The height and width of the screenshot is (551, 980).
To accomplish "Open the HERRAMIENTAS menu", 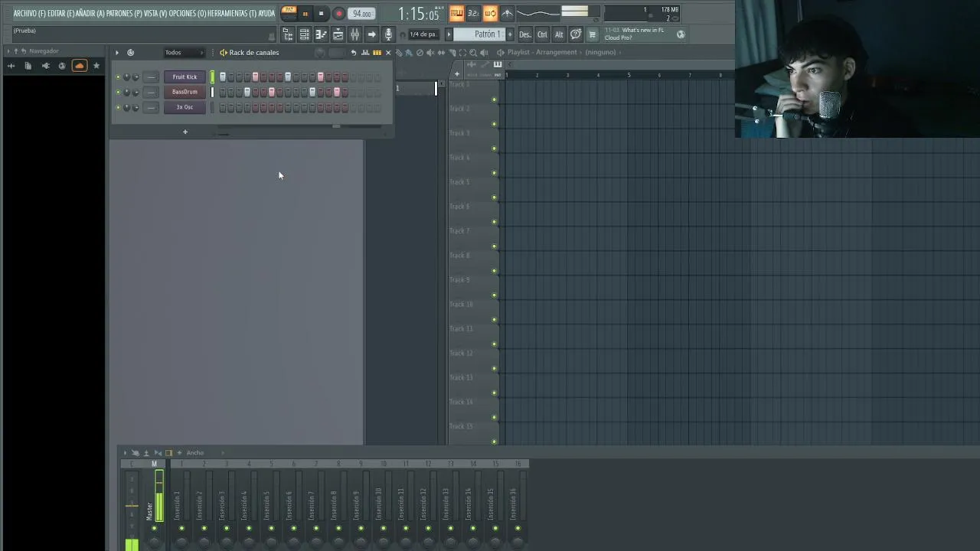I will click(x=232, y=13).
